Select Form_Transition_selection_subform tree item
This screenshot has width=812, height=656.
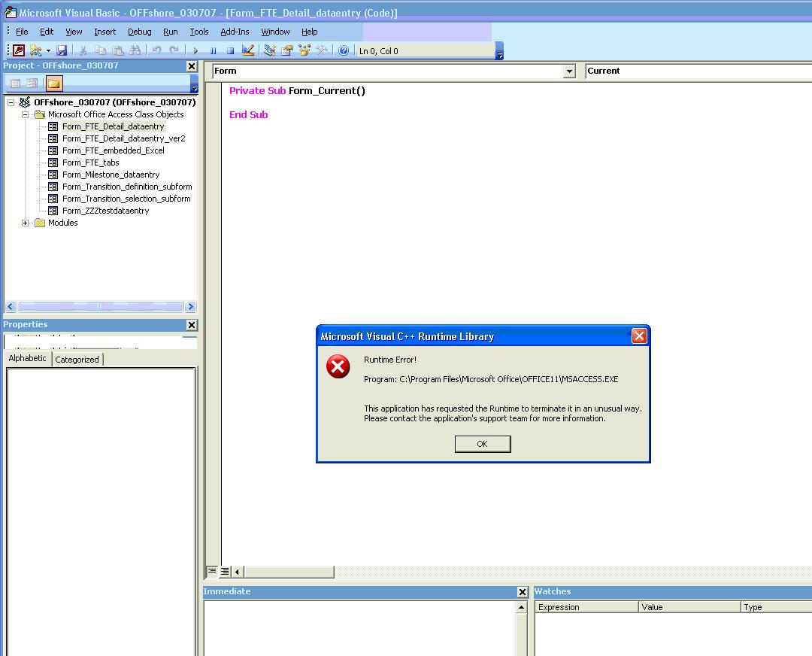[126, 199]
